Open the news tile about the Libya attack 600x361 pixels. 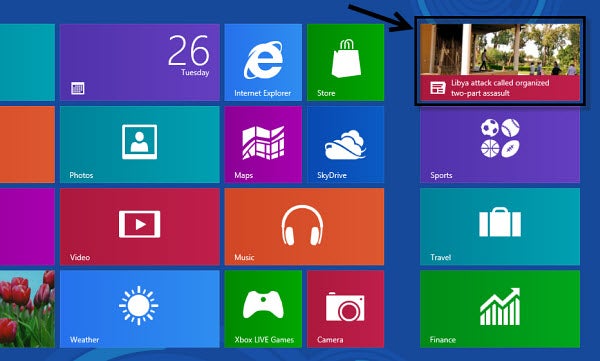pyautogui.click(x=500, y=62)
